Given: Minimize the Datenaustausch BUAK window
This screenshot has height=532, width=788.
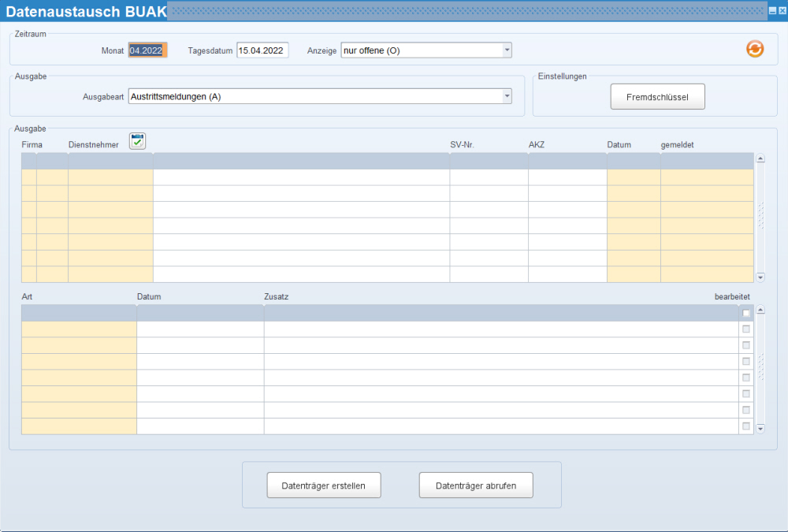Looking at the screenshot, I should (772, 10).
